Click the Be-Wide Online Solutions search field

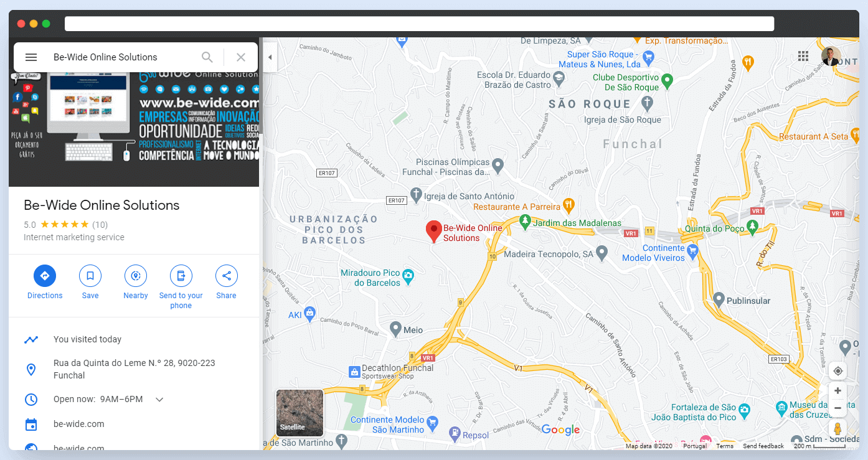tap(121, 57)
